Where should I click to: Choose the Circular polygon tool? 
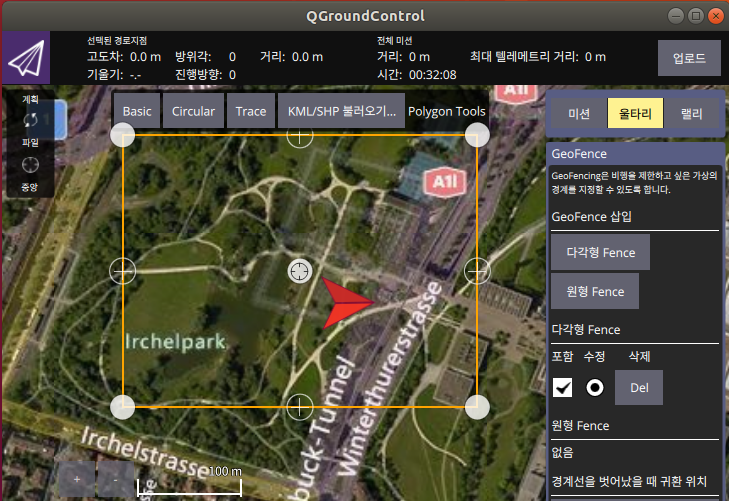(193, 111)
